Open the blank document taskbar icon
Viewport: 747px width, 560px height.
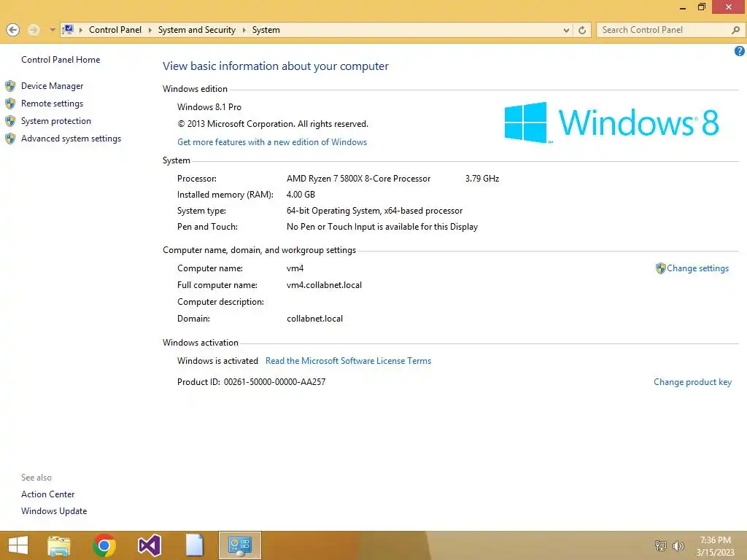pos(194,545)
